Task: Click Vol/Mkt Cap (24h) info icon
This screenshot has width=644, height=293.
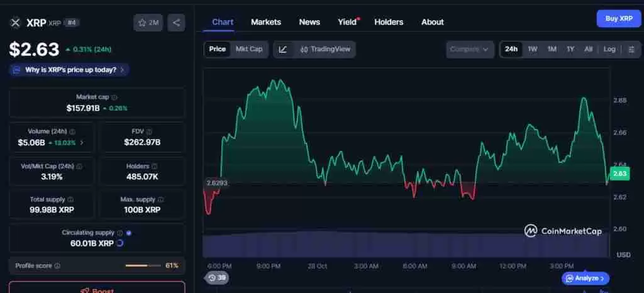Action: point(79,167)
